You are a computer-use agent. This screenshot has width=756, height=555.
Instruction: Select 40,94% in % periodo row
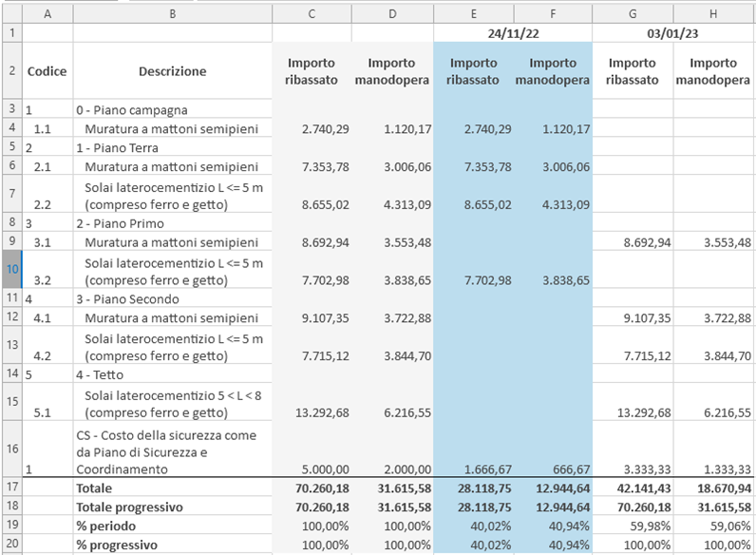(x=553, y=526)
